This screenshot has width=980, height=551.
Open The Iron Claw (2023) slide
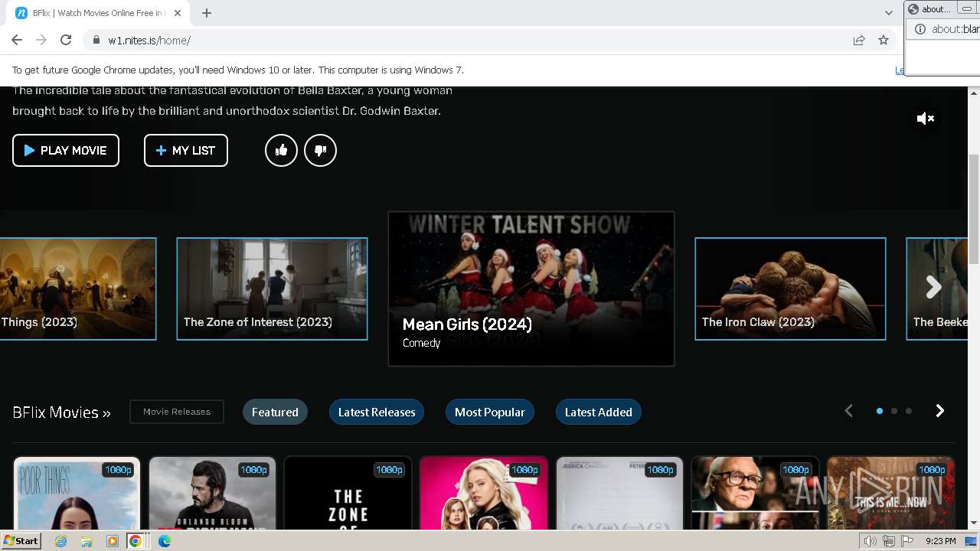click(x=790, y=289)
